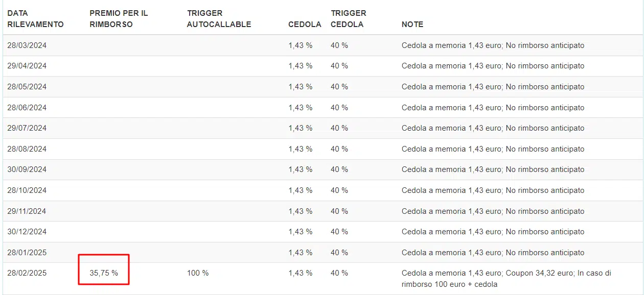Select the 30/09/2024 date cell

click(x=27, y=169)
